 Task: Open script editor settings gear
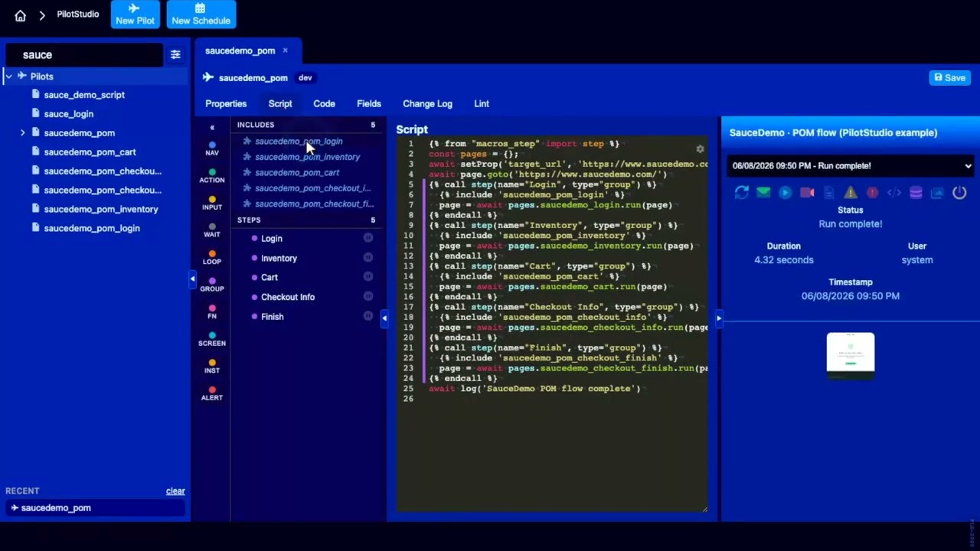700,149
